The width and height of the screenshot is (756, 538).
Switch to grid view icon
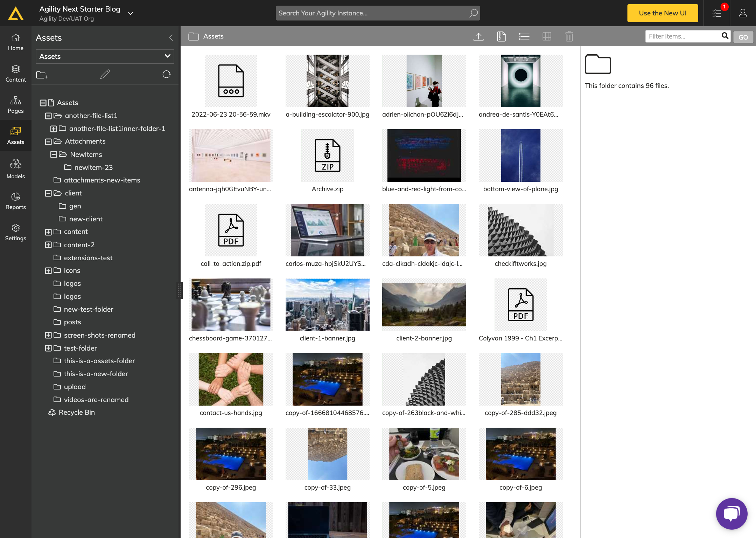coord(547,36)
